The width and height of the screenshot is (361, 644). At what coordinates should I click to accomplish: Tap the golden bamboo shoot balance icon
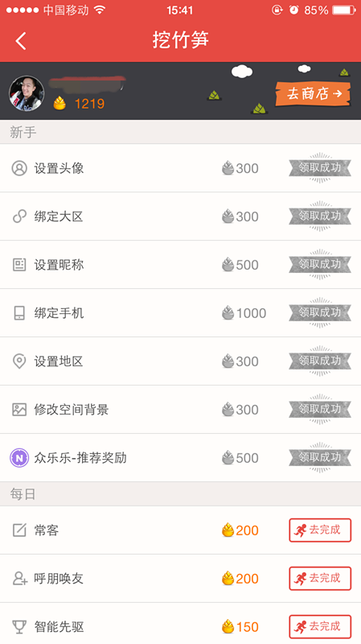59,103
